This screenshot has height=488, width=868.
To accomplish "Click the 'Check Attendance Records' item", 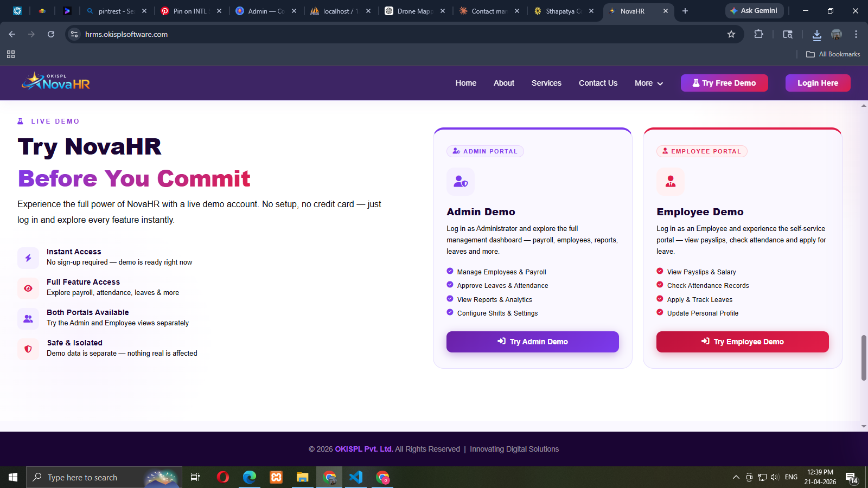I will tap(703, 285).
